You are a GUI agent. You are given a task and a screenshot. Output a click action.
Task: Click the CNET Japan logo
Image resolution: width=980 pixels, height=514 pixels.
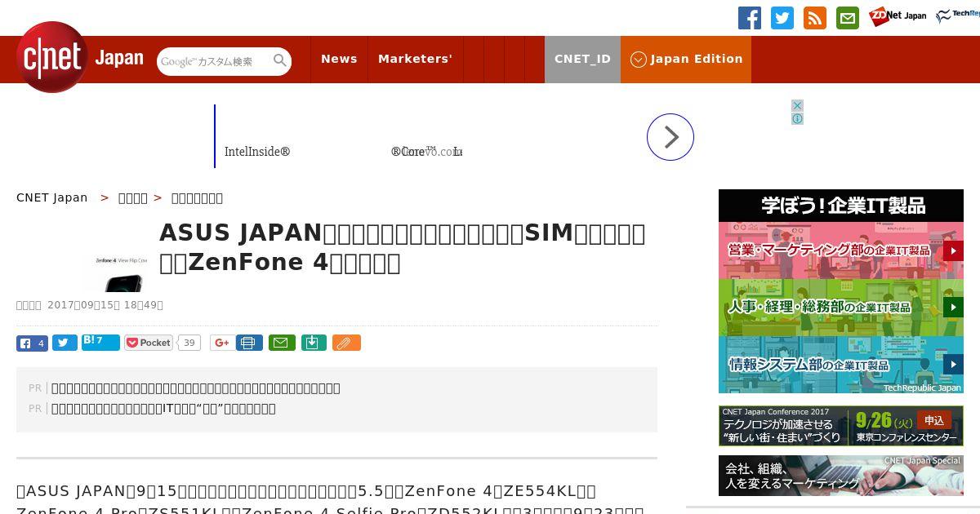80,57
